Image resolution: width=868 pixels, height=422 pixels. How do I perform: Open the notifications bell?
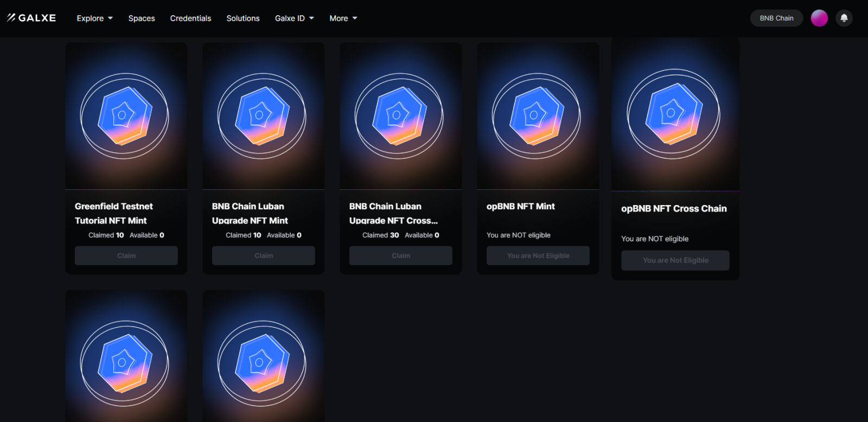(x=844, y=18)
